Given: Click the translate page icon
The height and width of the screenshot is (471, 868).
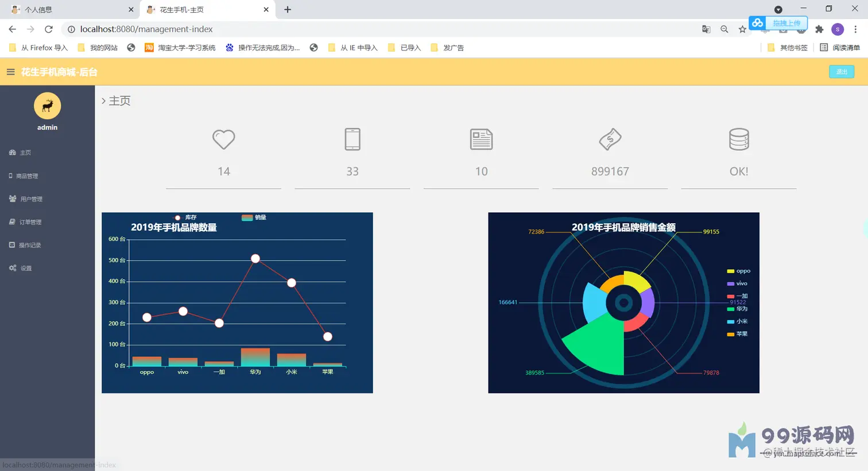Looking at the screenshot, I should [706, 29].
